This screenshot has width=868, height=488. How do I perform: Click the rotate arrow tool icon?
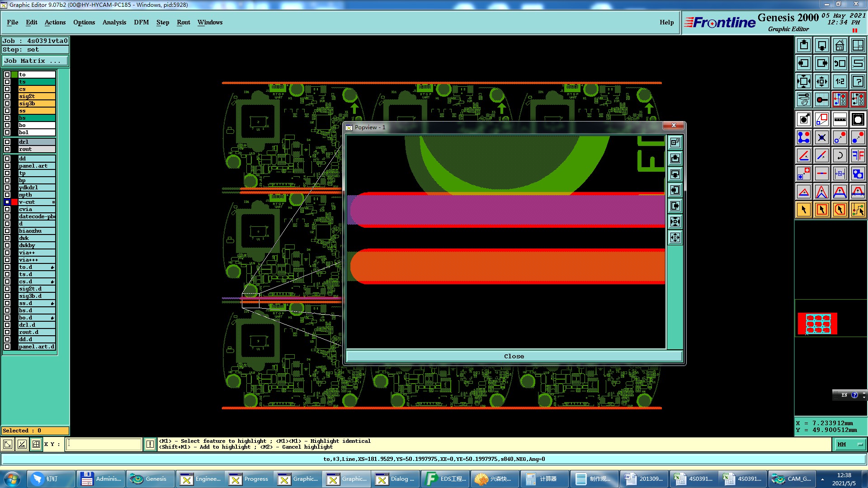[840, 155]
